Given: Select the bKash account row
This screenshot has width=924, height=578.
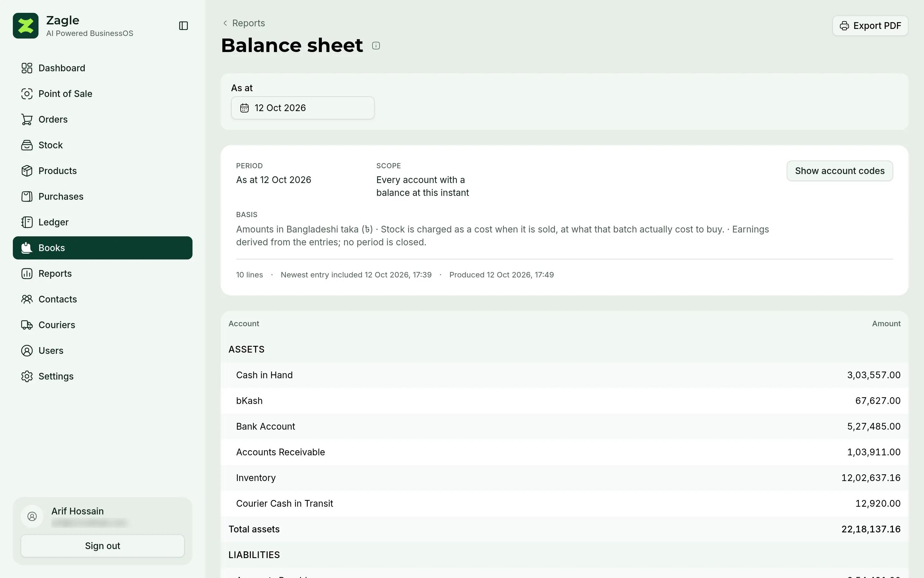Looking at the screenshot, I should click(564, 401).
